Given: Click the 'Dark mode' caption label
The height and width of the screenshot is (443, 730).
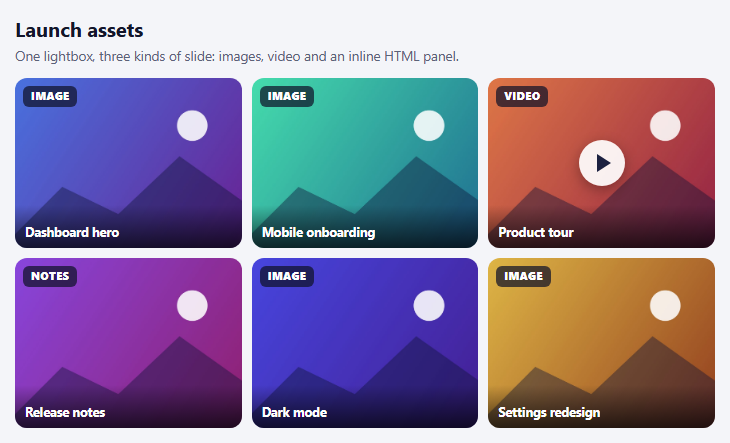Looking at the screenshot, I should (x=294, y=412).
